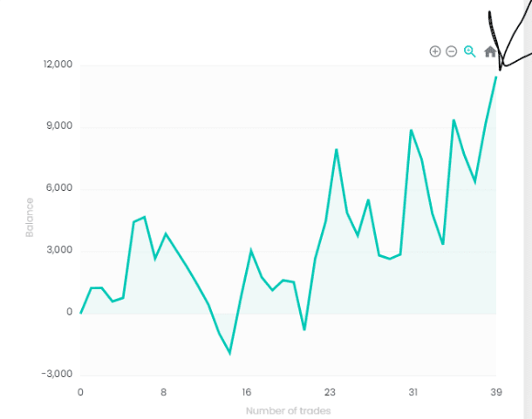The height and width of the screenshot is (419, 532).
Task: Click the zoom out minus icon
Action: [x=451, y=51]
